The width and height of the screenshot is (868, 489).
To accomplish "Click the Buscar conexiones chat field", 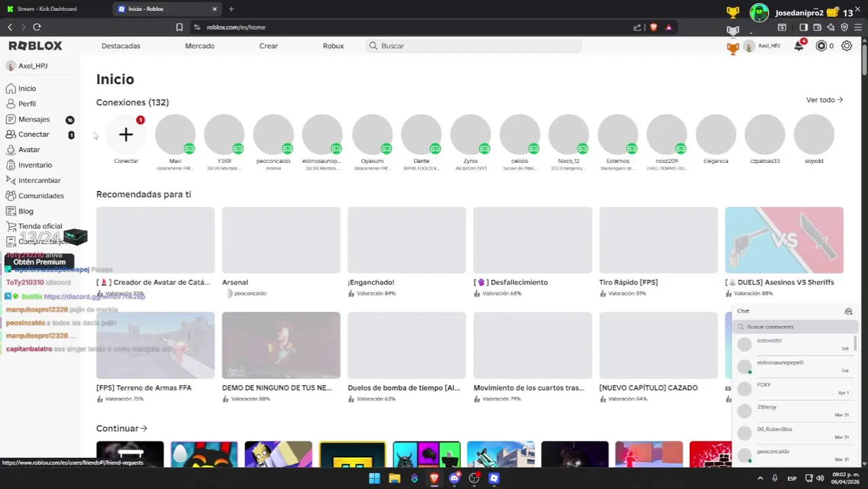I will [x=795, y=327].
